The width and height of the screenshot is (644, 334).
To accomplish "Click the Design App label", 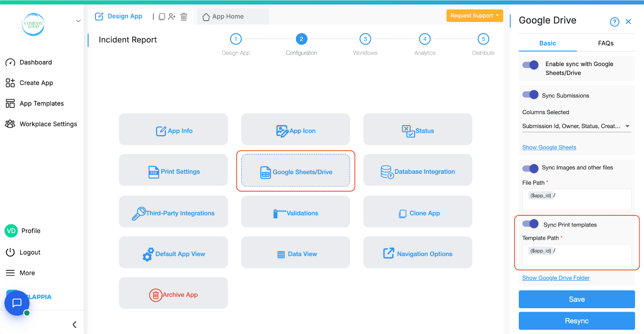I will tap(125, 16).
